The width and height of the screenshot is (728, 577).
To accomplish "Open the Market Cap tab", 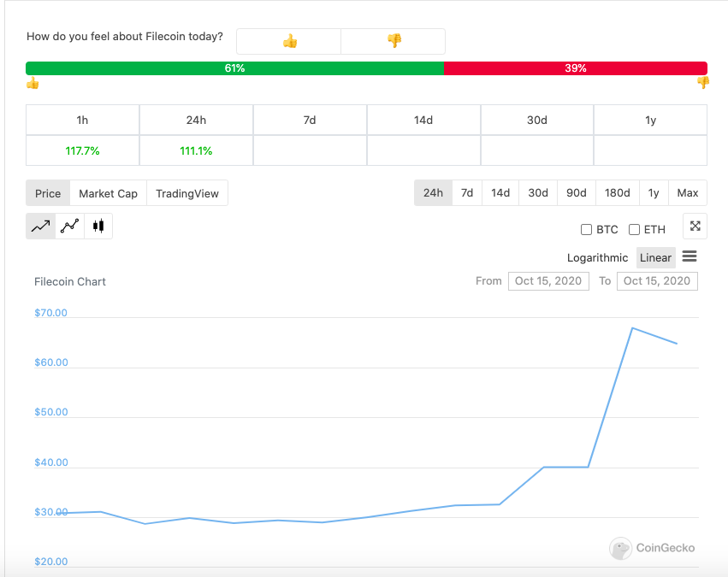I will [x=108, y=193].
